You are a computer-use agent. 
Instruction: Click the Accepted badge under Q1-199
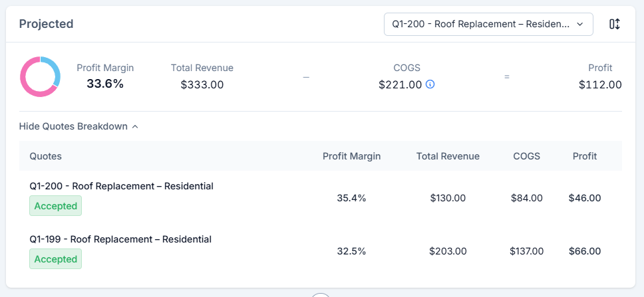[x=56, y=259]
